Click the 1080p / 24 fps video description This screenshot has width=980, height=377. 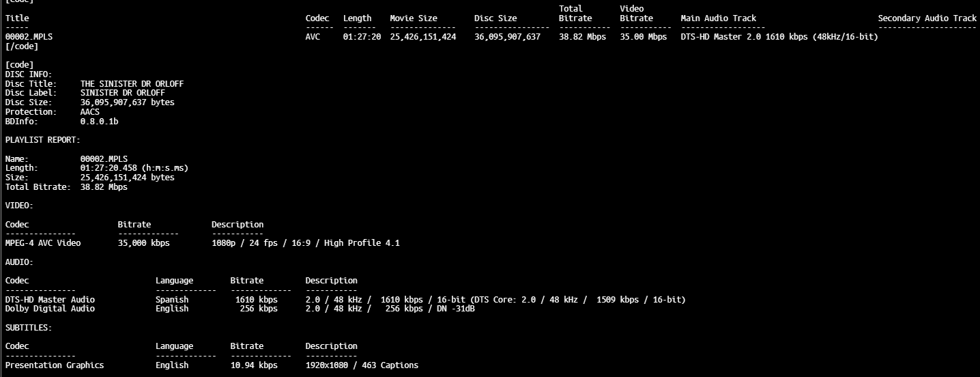pyautogui.click(x=305, y=243)
